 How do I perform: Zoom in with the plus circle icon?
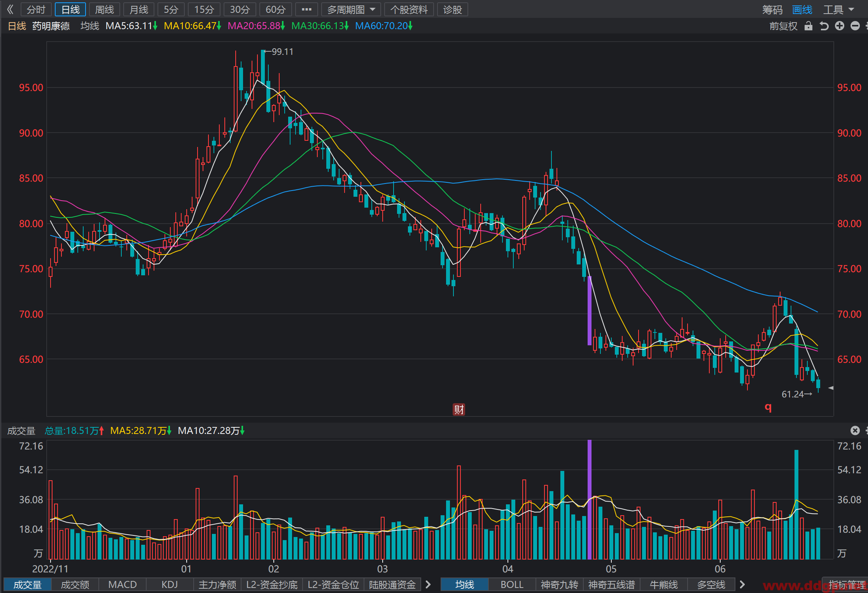[x=840, y=26]
